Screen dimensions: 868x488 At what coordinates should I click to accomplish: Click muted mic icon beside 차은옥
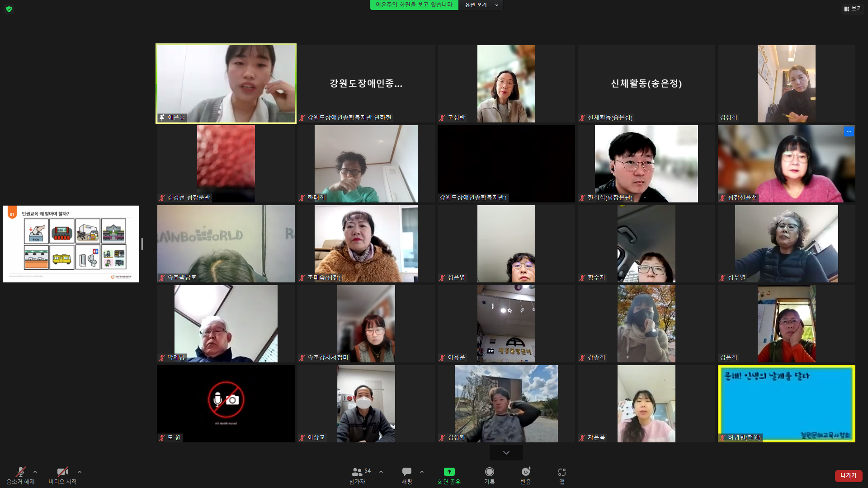tap(582, 438)
